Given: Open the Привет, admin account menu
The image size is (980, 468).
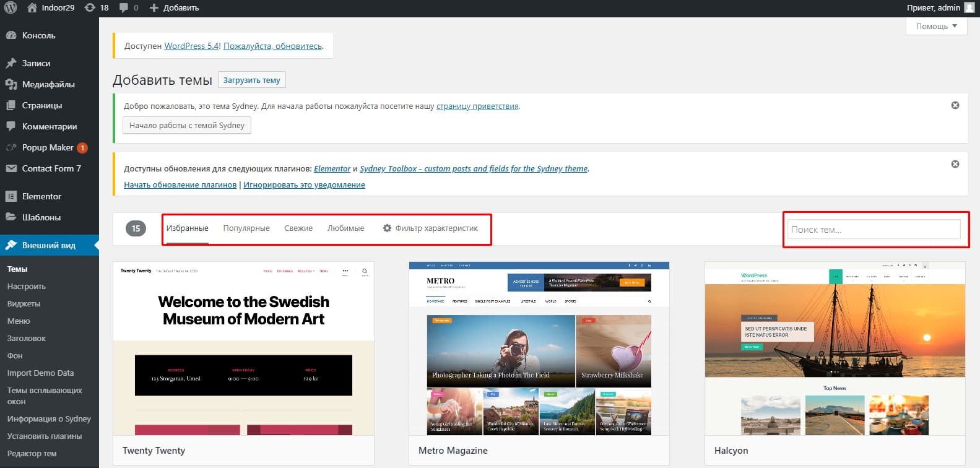Looking at the screenshot, I should click(x=940, y=7).
